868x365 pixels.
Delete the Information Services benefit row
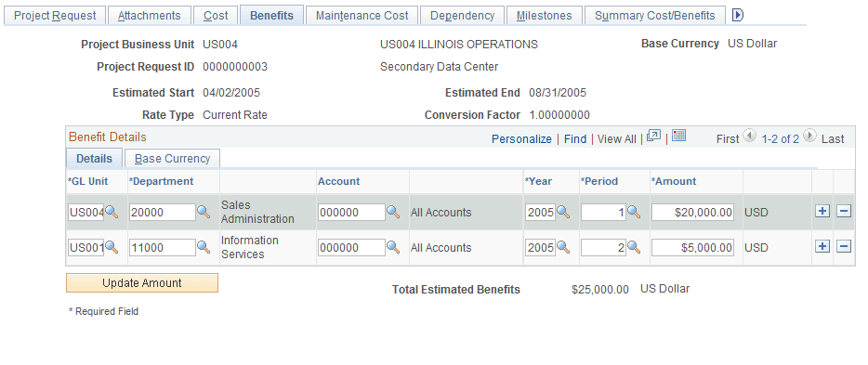pos(844,247)
